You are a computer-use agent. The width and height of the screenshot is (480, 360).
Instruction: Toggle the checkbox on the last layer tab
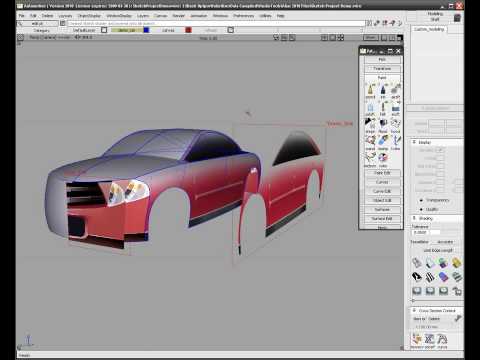(230, 30)
